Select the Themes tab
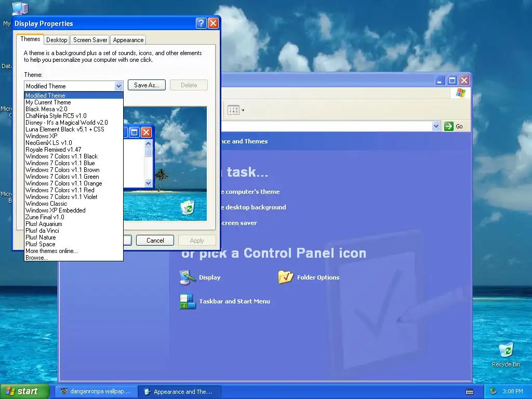 click(30, 39)
